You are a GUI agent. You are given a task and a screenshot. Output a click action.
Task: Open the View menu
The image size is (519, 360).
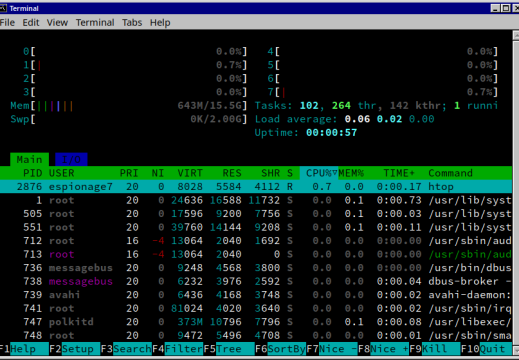coord(57,22)
